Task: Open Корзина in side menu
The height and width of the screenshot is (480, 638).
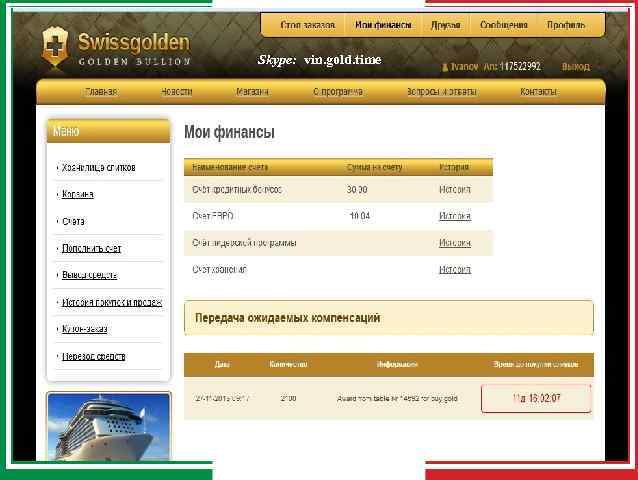Action: click(78, 194)
